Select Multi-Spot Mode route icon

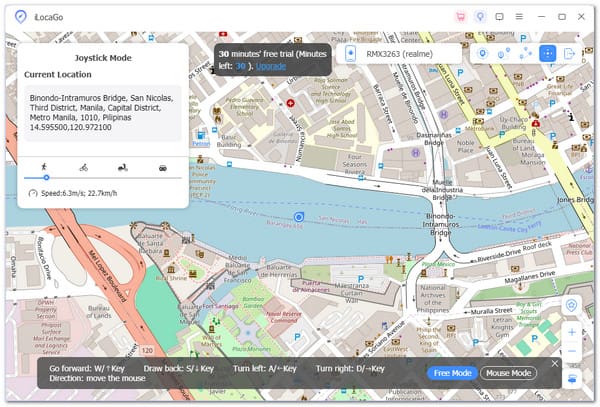coord(526,54)
